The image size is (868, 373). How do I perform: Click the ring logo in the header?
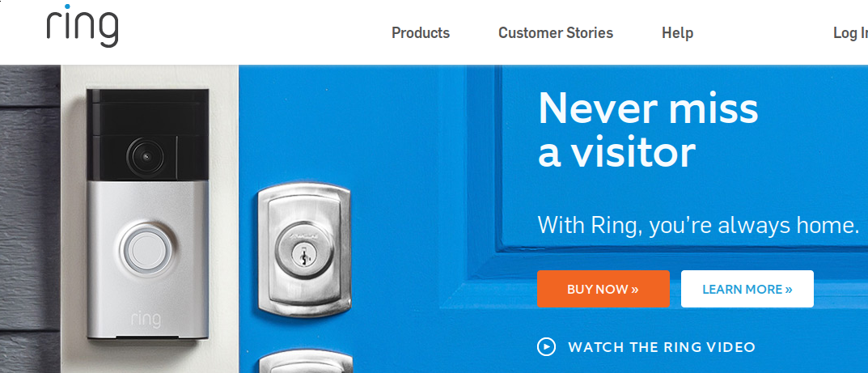point(83,25)
